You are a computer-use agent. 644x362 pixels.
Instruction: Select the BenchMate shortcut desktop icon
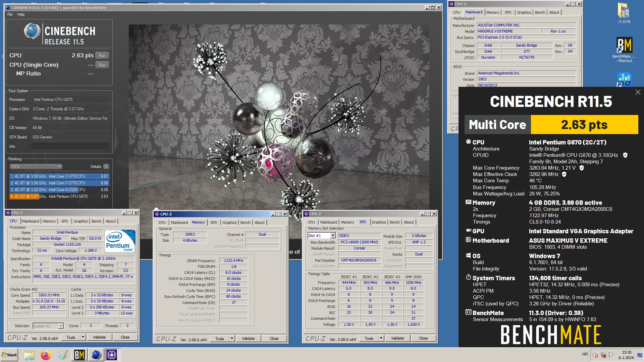click(x=624, y=50)
